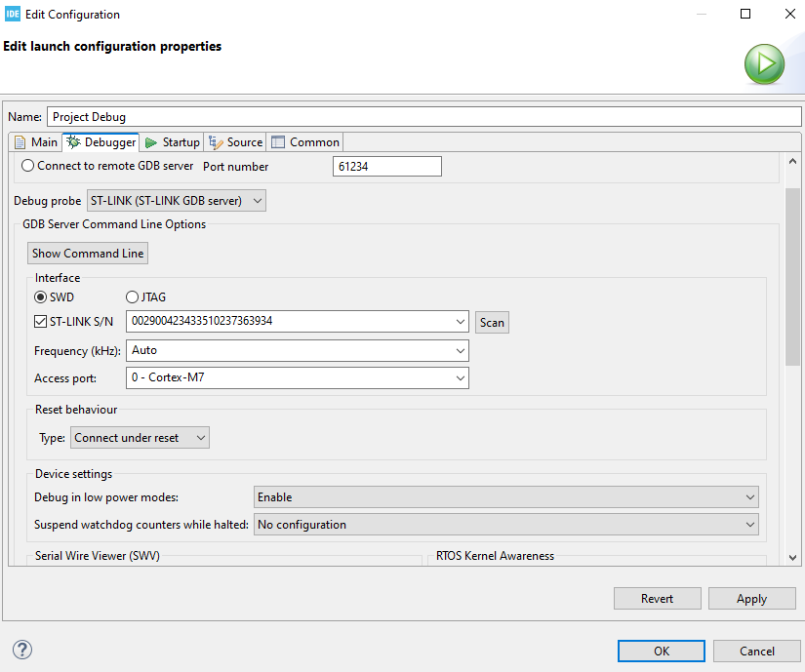
Task: Open the Access port dropdown
Action: 461,376
